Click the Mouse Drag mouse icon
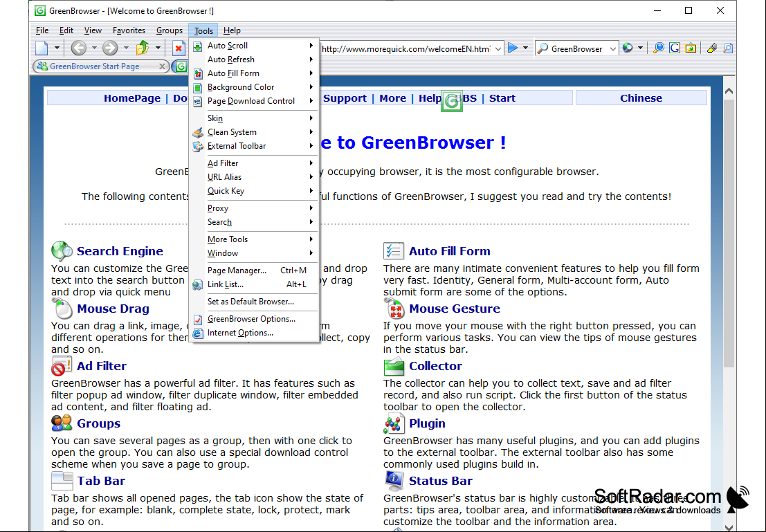 [x=62, y=308]
